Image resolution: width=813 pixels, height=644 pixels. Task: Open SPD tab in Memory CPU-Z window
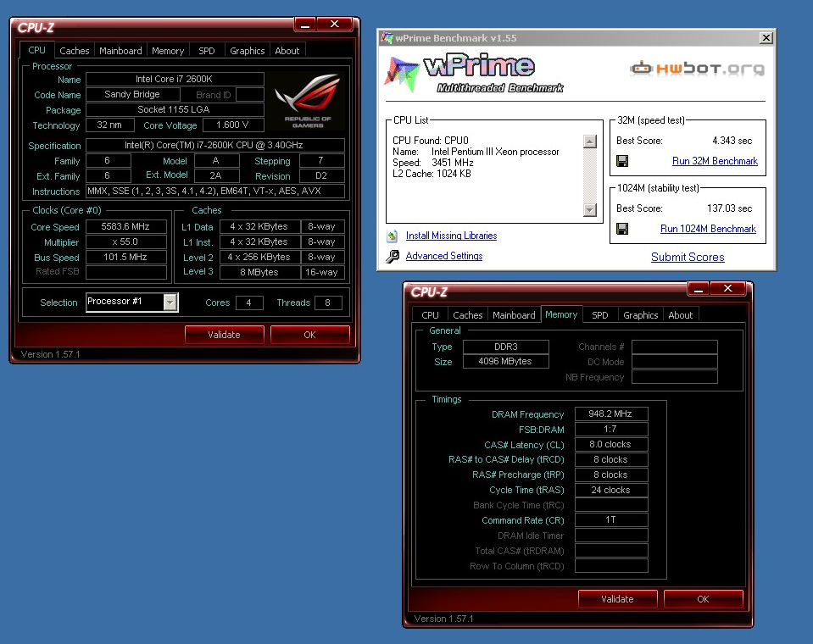(600, 315)
